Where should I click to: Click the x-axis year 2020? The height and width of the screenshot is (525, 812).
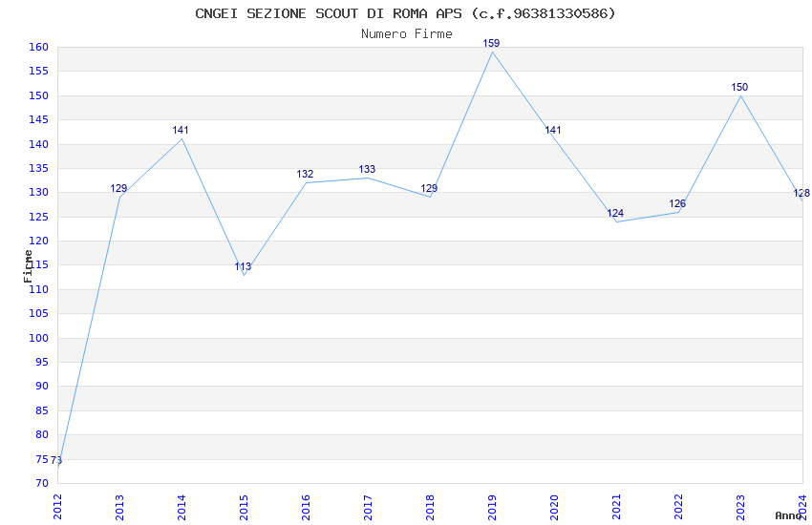(554, 507)
